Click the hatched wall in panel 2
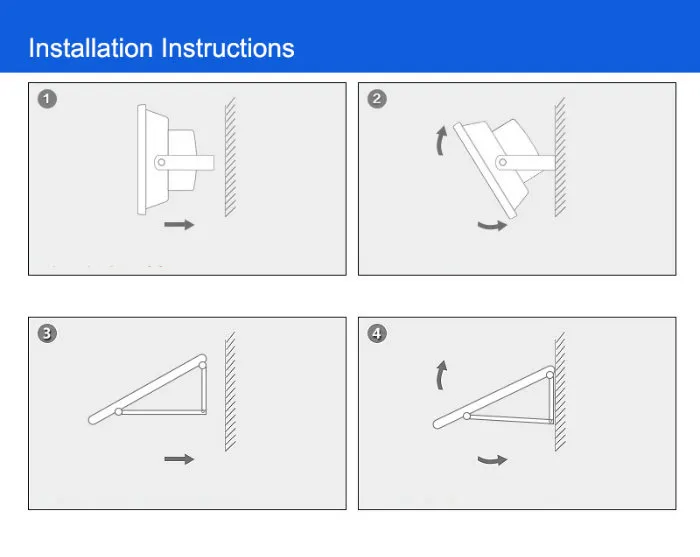Image resolution: width=700 pixels, height=557 pixels. 560,157
